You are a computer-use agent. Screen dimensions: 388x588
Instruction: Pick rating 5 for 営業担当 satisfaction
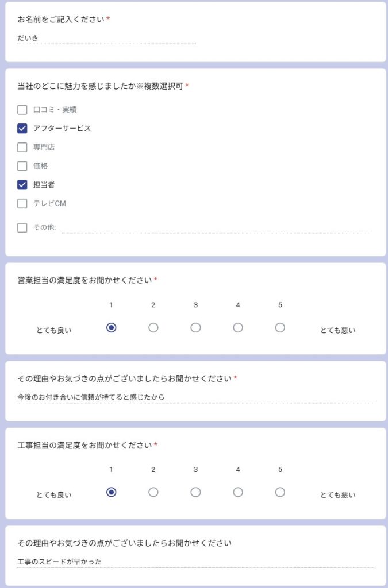280,328
